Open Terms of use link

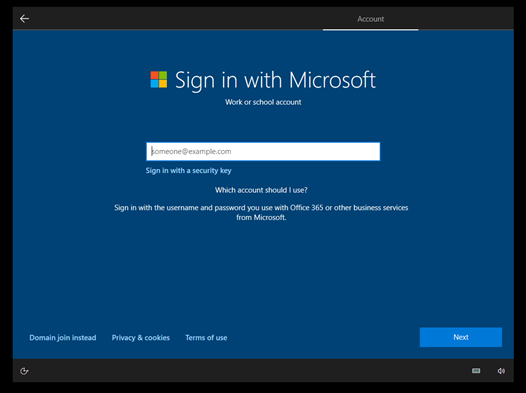(206, 338)
